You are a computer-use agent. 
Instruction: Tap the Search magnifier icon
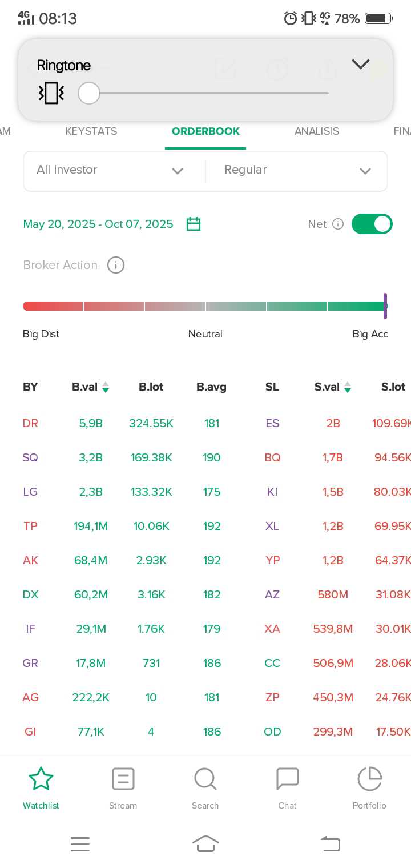coord(205,779)
